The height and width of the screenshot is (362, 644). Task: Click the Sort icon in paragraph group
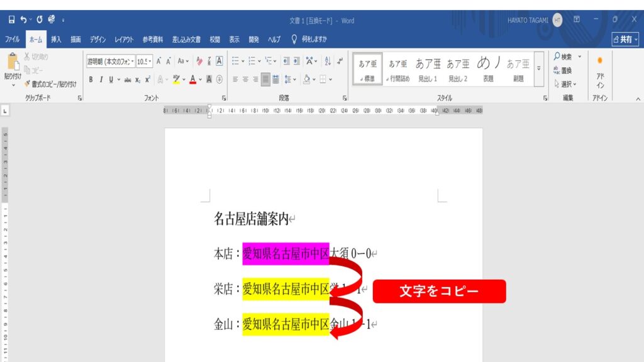tap(328, 61)
